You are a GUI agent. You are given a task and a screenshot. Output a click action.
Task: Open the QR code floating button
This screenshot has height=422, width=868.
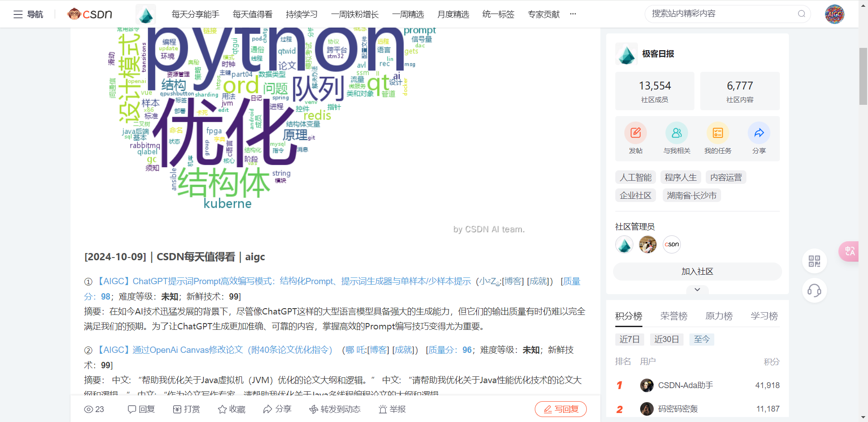click(815, 261)
